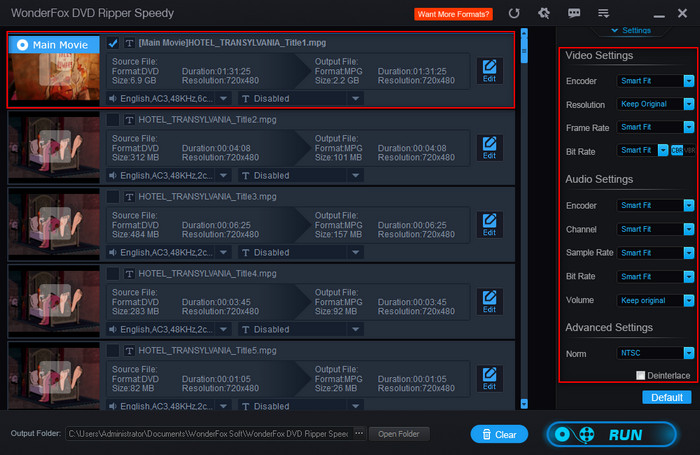Click the Output Folder path field
Viewport: 700px width, 455px height.
[209, 434]
